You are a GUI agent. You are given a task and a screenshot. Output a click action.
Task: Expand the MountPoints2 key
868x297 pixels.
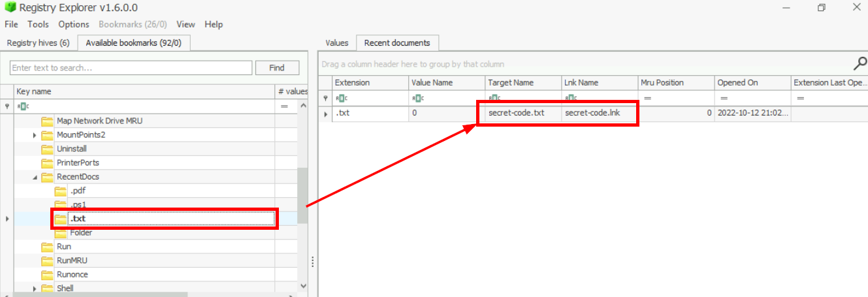35,135
